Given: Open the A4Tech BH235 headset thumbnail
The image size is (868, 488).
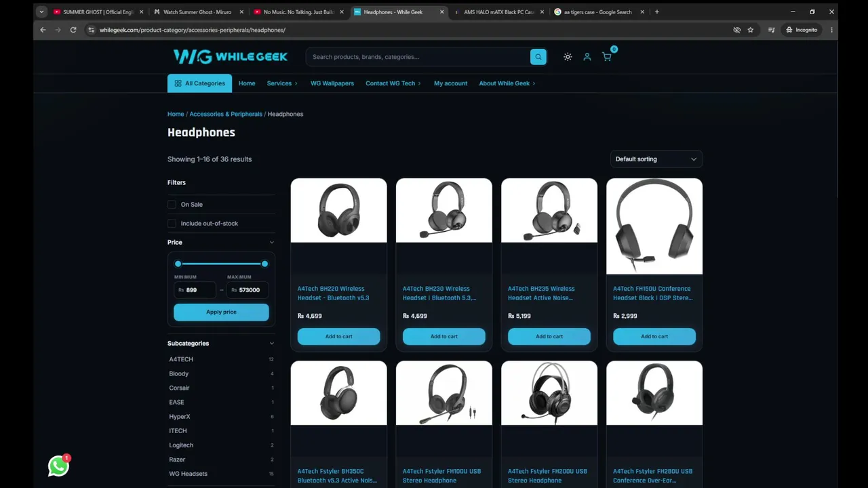Looking at the screenshot, I should point(549,210).
